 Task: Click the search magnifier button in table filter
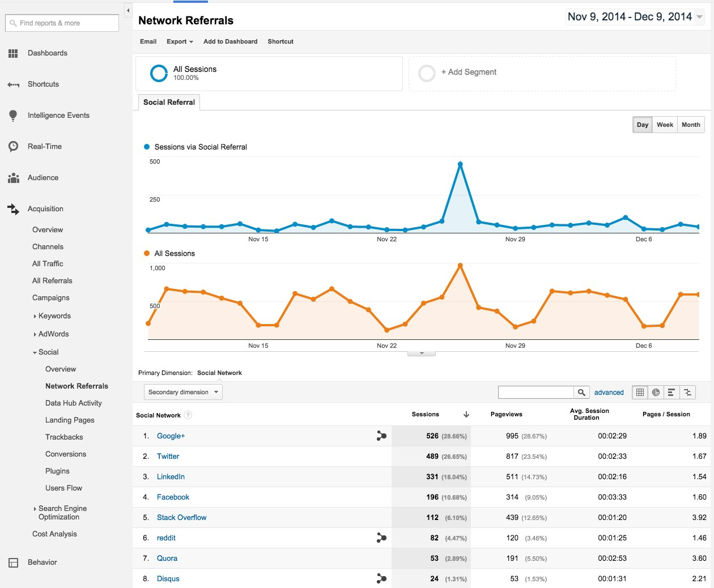coord(581,392)
